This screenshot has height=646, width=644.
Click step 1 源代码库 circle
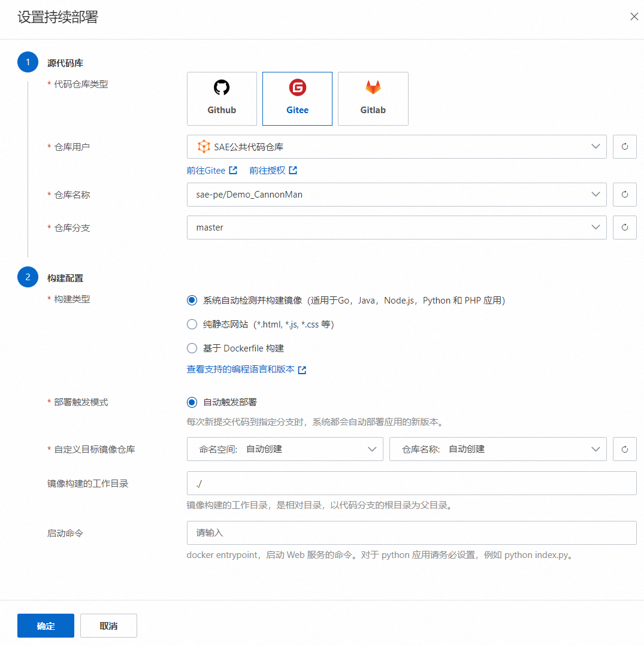click(x=28, y=62)
